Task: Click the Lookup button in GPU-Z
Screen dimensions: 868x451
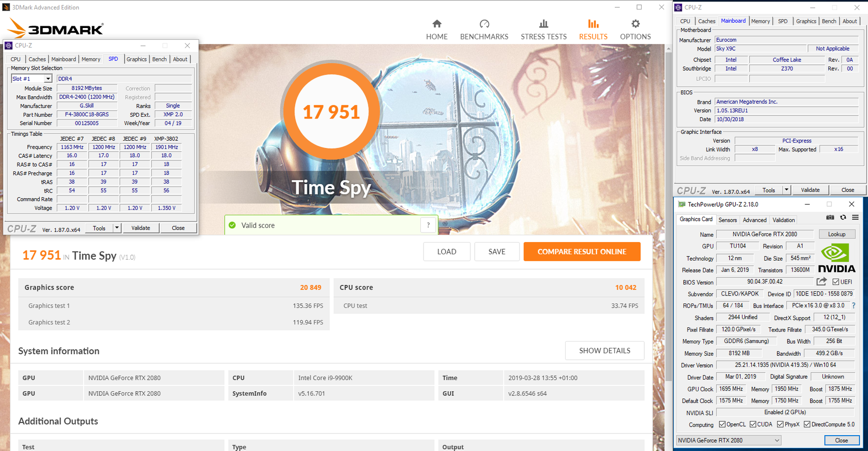Action: 837,234
